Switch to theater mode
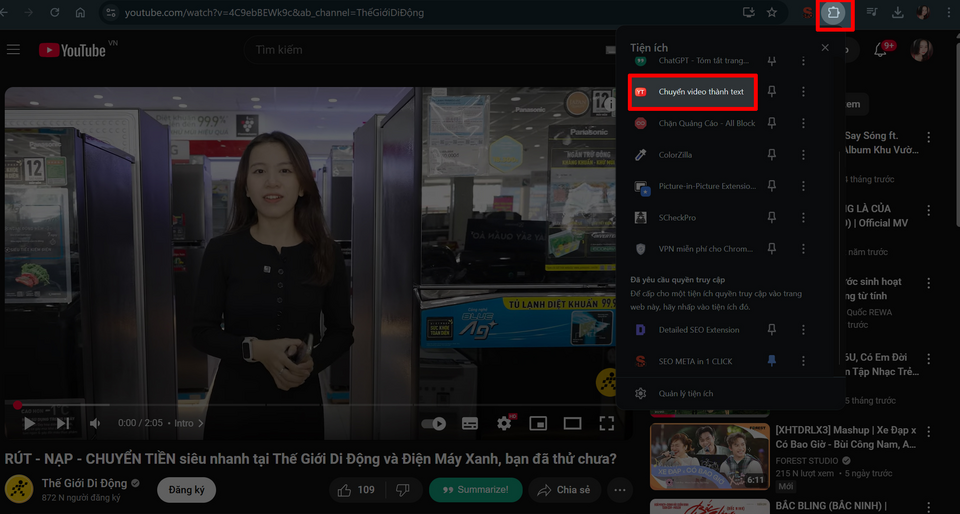 572,423
